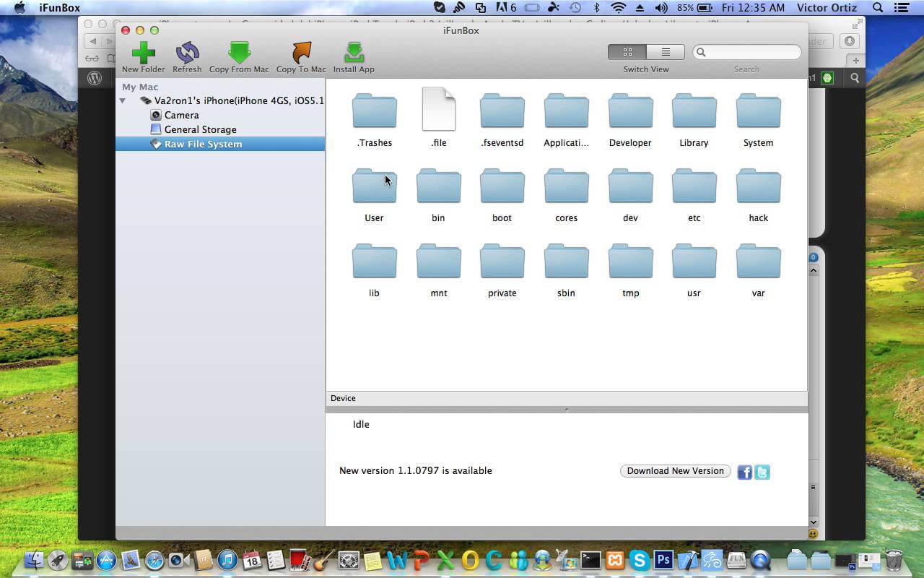The height and width of the screenshot is (578, 924).
Task: Select the sbin folder
Action: tap(566, 262)
